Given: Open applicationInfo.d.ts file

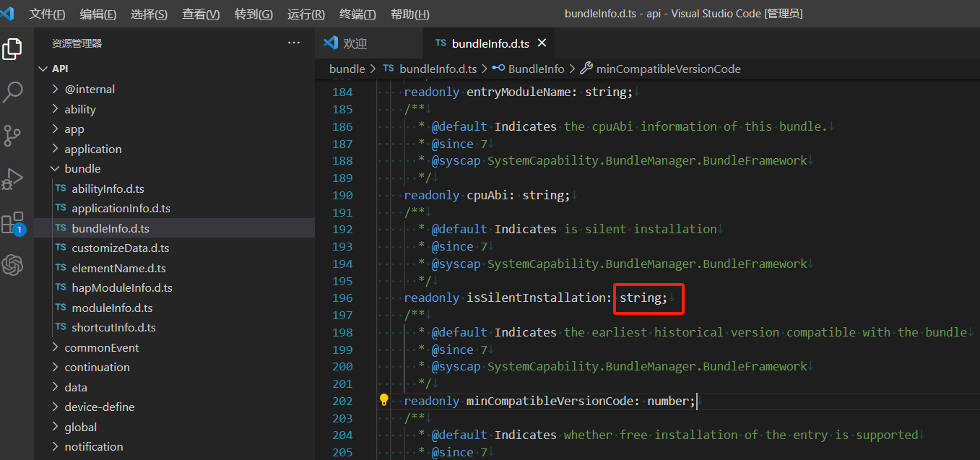Looking at the screenshot, I should tap(174, 208).
